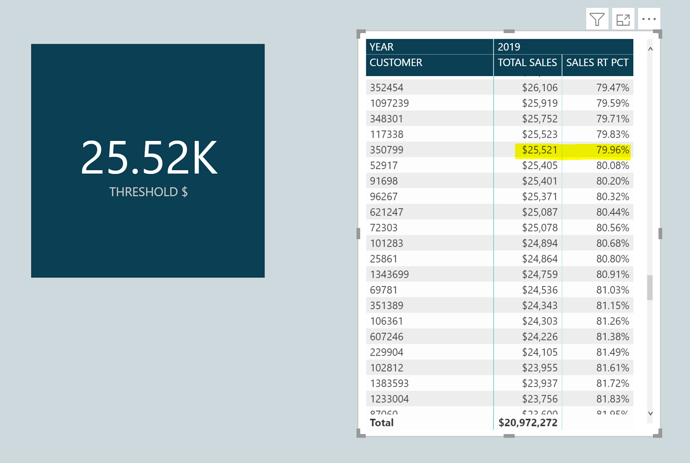
Task: Sort by CUSTOMER column header
Action: point(396,62)
